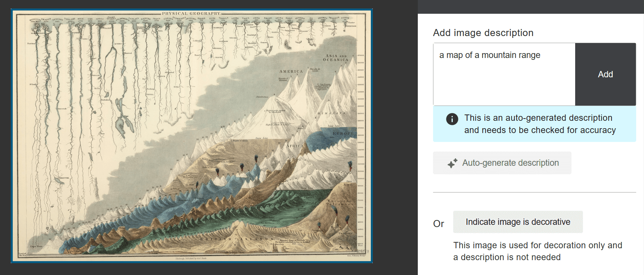This screenshot has width=644, height=275.
Task: Focus the image description text field
Action: click(x=504, y=74)
